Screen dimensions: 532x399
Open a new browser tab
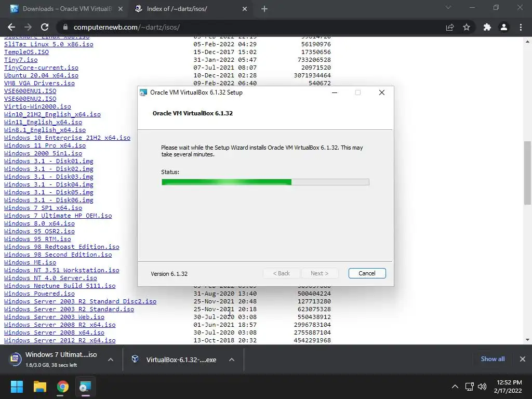point(264,9)
